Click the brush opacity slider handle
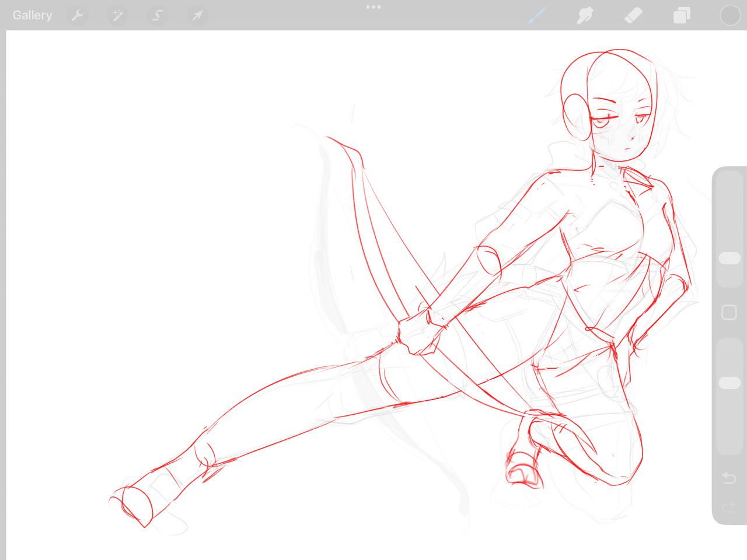Image resolution: width=747 pixels, height=560 pixels. coord(729,383)
